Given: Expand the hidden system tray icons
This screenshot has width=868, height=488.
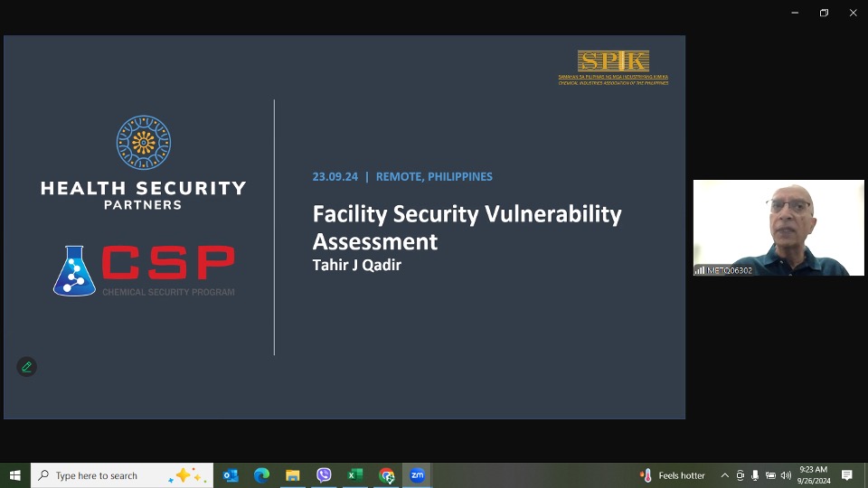Looking at the screenshot, I should point(724,475).
